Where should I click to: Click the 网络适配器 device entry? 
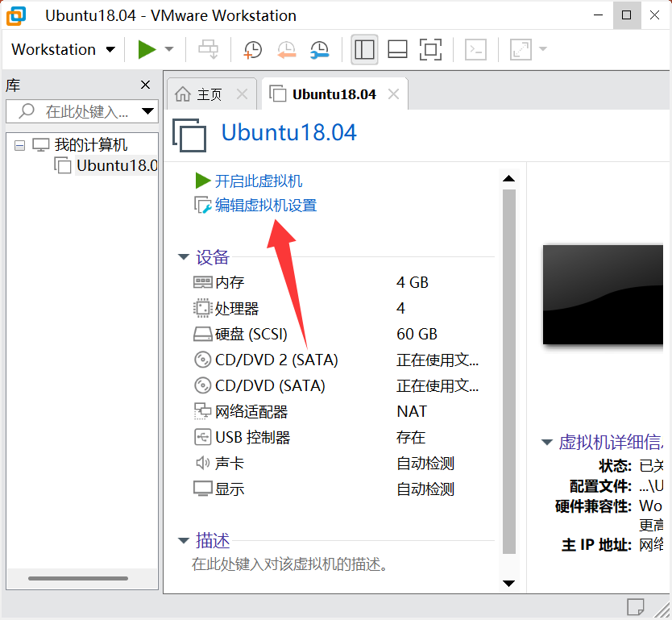[251, 412]
